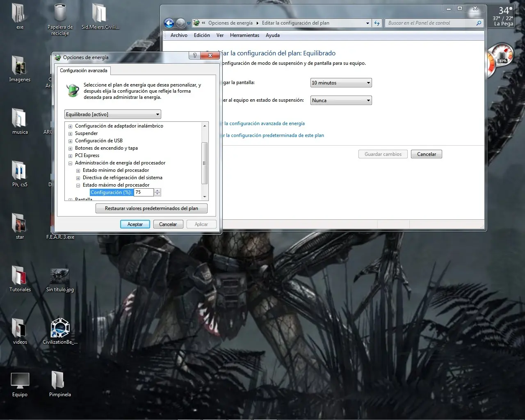Click the configuración avanzada de energía link

[263, 123]
